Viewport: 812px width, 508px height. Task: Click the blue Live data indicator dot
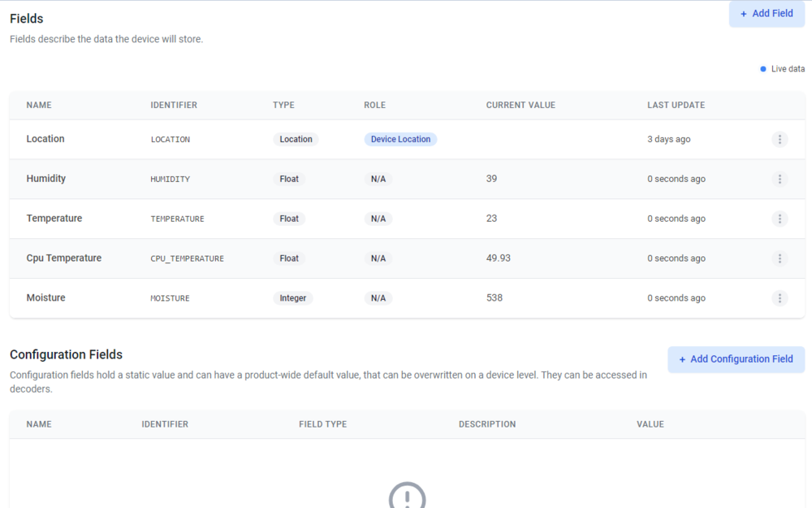click(x=763, y=69)
